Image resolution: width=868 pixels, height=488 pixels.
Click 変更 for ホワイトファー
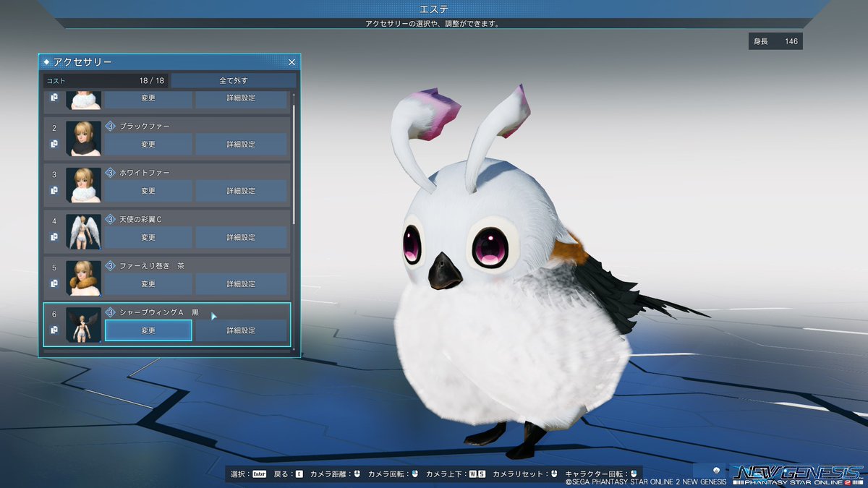[x=148, y=191]
